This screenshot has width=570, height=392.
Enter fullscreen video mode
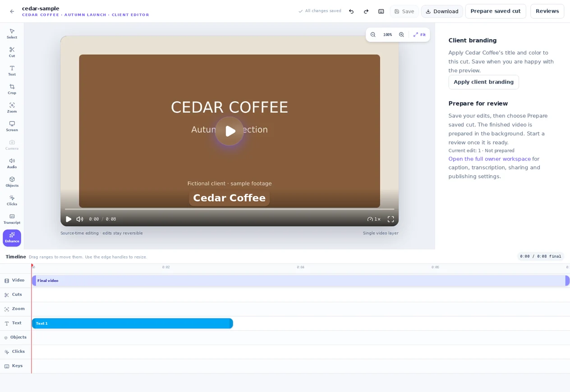(391, 219)
